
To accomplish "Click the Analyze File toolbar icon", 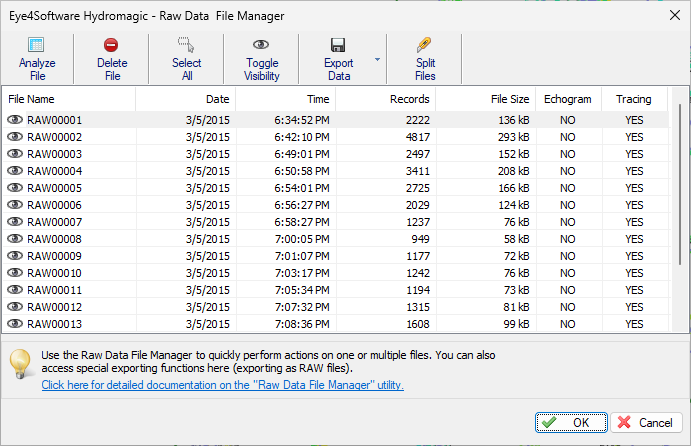I will (36, 45).
